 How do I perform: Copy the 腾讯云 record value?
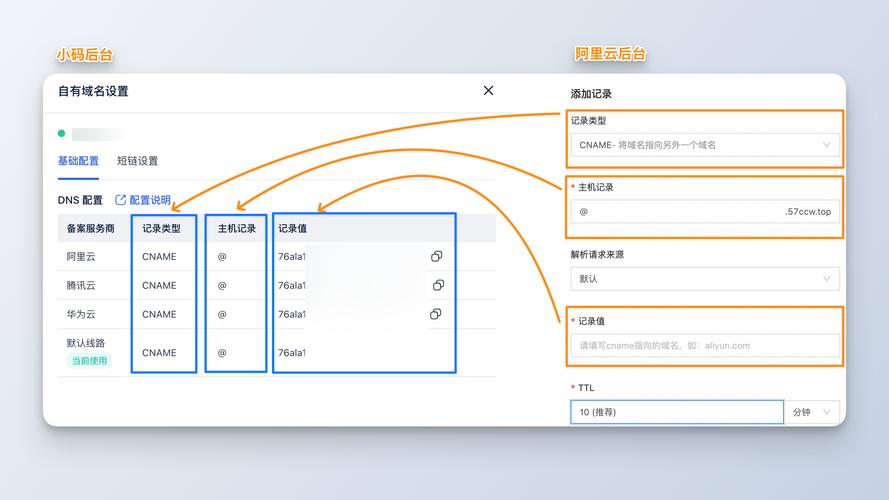click(x=438, y=285)
